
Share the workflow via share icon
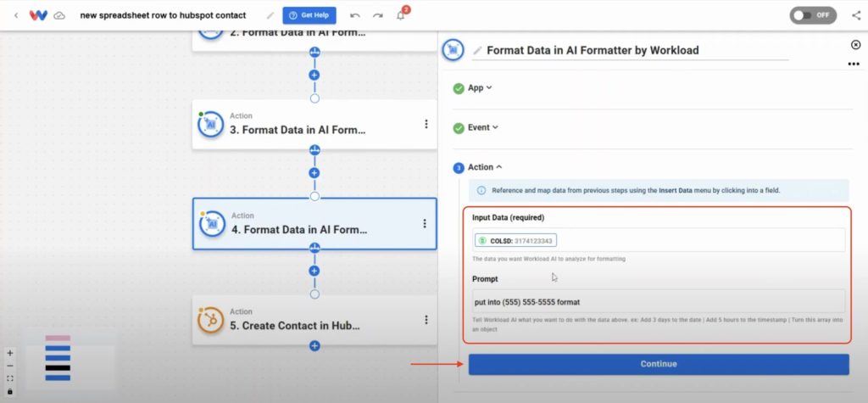click(x=856, y=15)
